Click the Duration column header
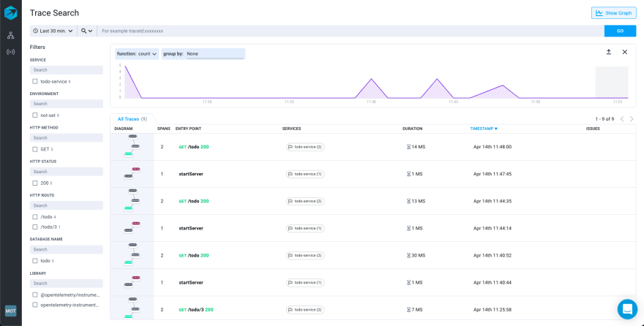This screenshot has width=644, height=326. (412, 129)
